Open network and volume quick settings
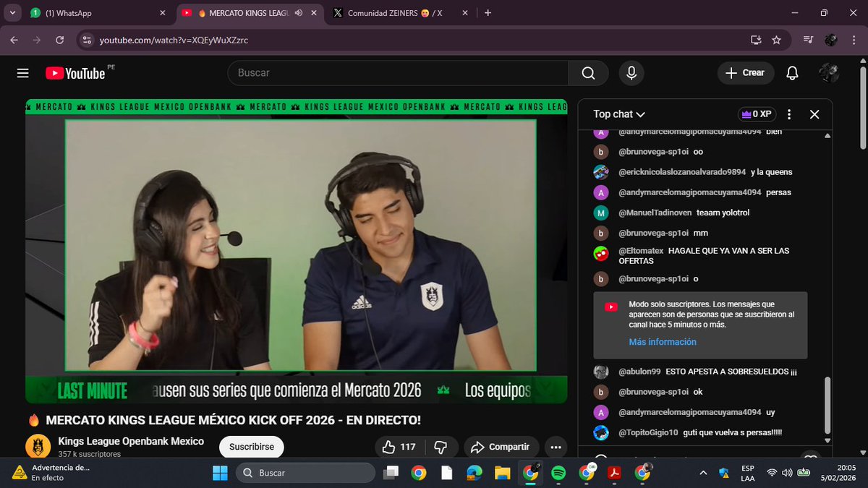Viewport: 868px width, 488px height. point(788,473)
